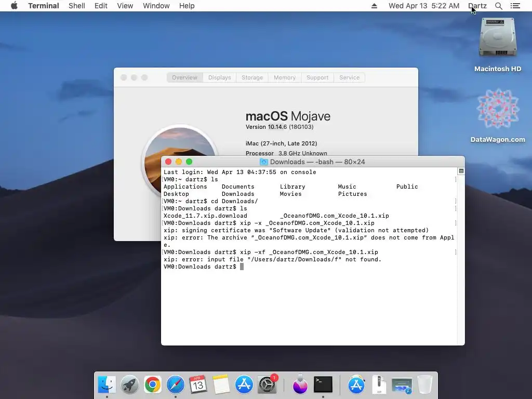Open the View menu

[125, 6]
